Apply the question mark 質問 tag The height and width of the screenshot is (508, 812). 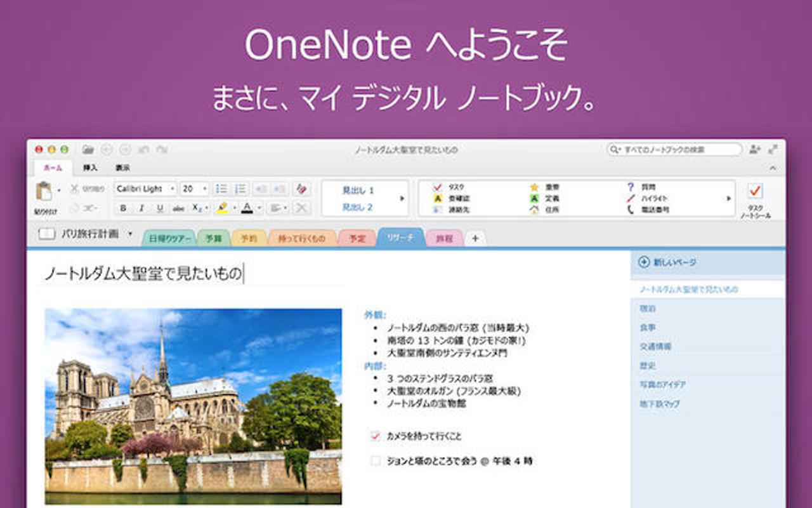(x=642, y=187)
